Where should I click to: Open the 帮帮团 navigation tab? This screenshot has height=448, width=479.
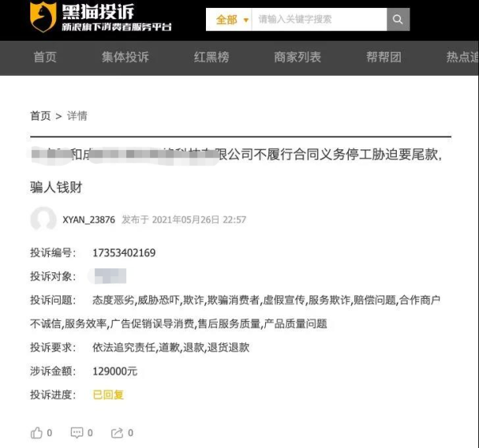pyautogui.click(x=384, y=57)
